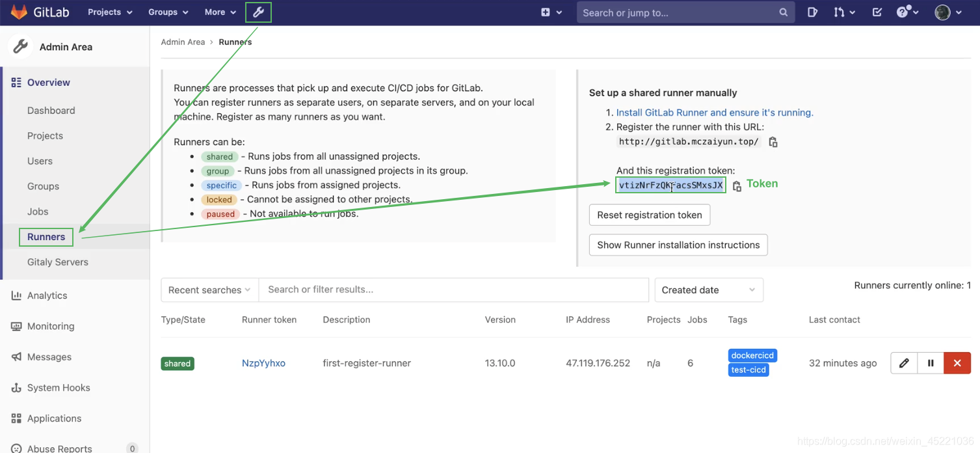Click the Runners breadcrumb

pyautogui.click(x=235, y=42)
